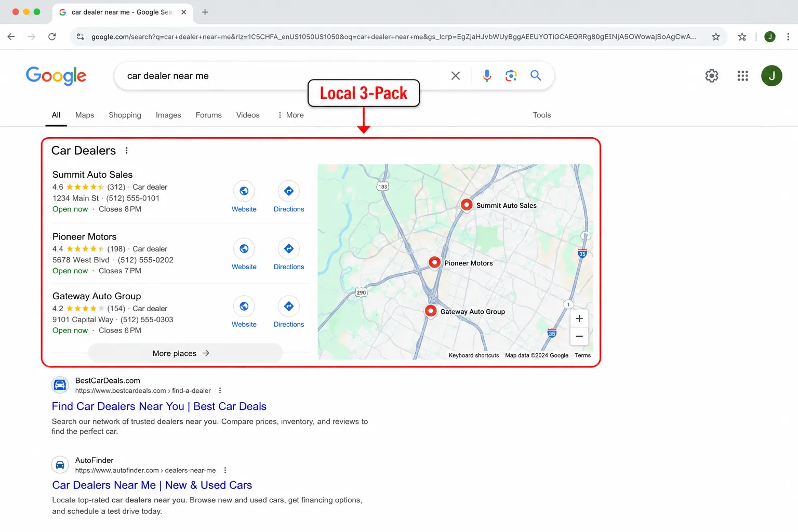Click the More places button
Viewport: 798px width, 532px height.
185,353
